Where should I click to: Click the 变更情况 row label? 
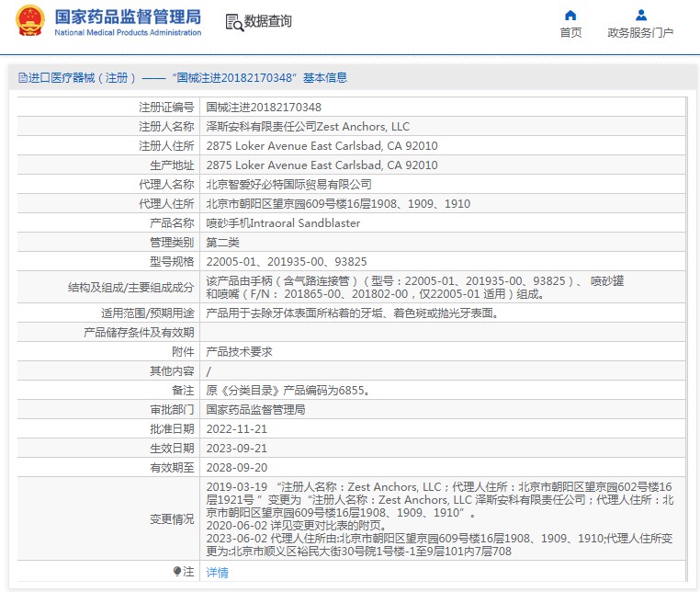[172, 518]
